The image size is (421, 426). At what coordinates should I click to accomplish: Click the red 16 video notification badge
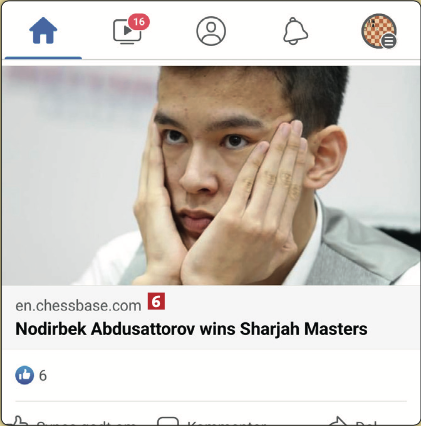139,22
